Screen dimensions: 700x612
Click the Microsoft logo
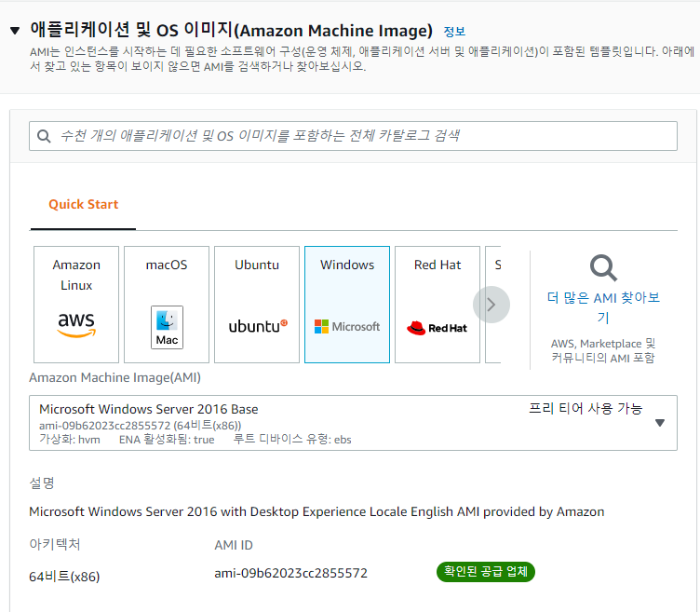pyautogui.click(x=347, y=327)
